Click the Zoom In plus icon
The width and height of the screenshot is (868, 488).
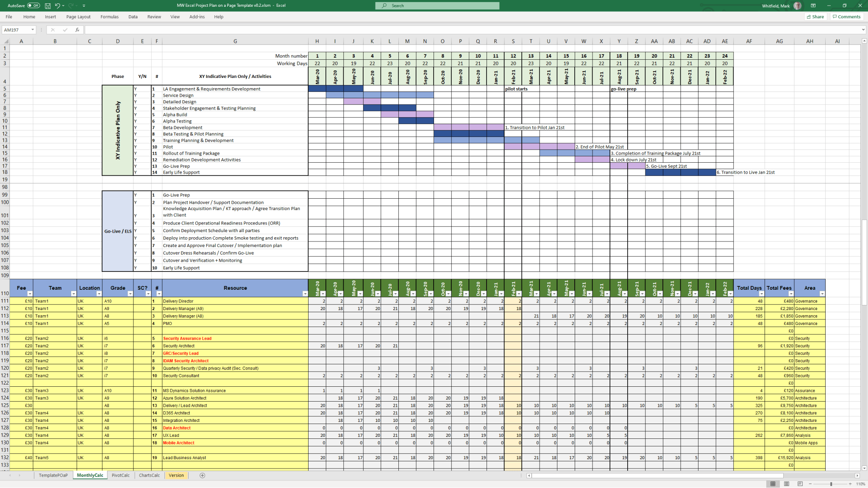tap(850, 483)
